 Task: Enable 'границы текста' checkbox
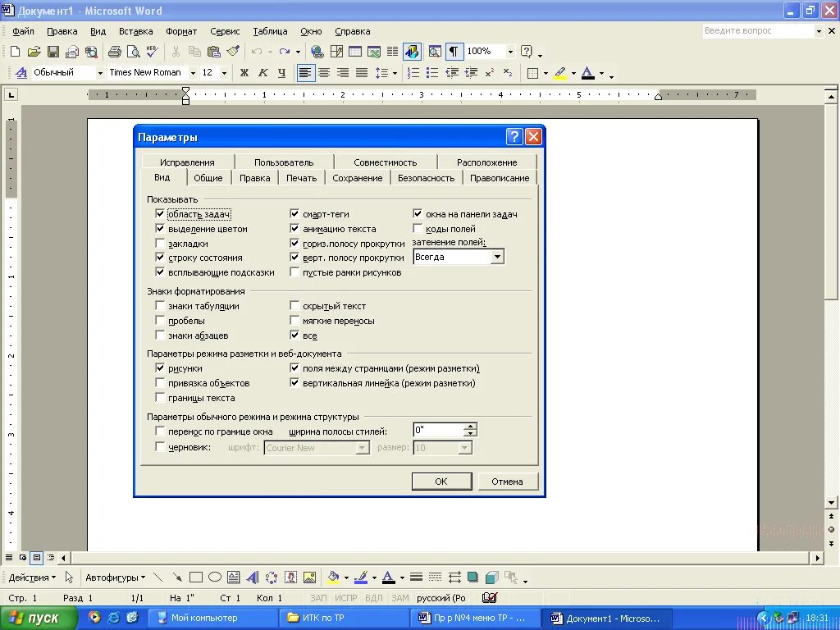tap(160, 398)
